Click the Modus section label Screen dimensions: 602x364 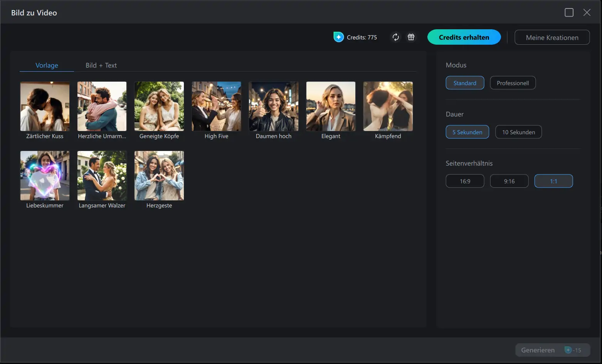click(x=456, y=65)
